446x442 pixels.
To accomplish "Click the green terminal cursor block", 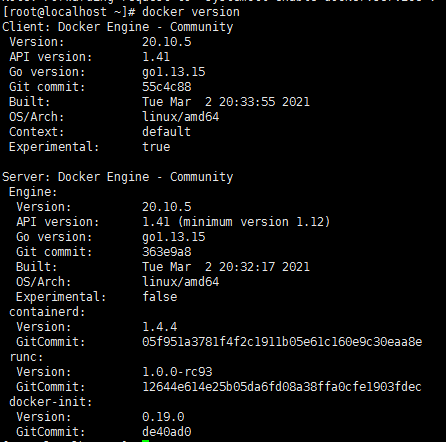I will (145, 441).
